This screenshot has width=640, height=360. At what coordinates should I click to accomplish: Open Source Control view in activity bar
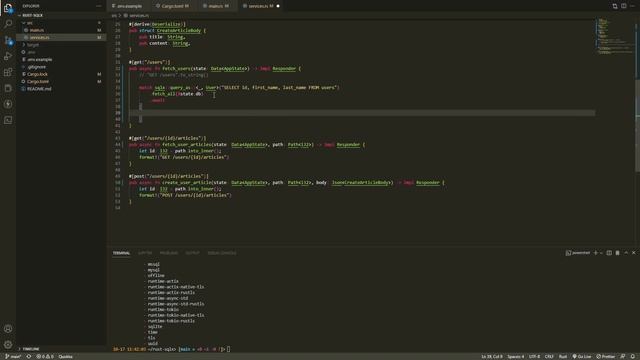coord(8,40)
